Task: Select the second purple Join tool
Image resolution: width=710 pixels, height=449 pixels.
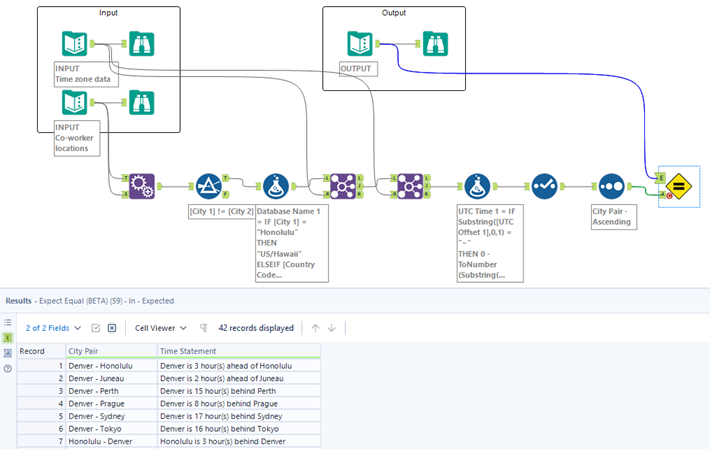Action: click(410, 186)
